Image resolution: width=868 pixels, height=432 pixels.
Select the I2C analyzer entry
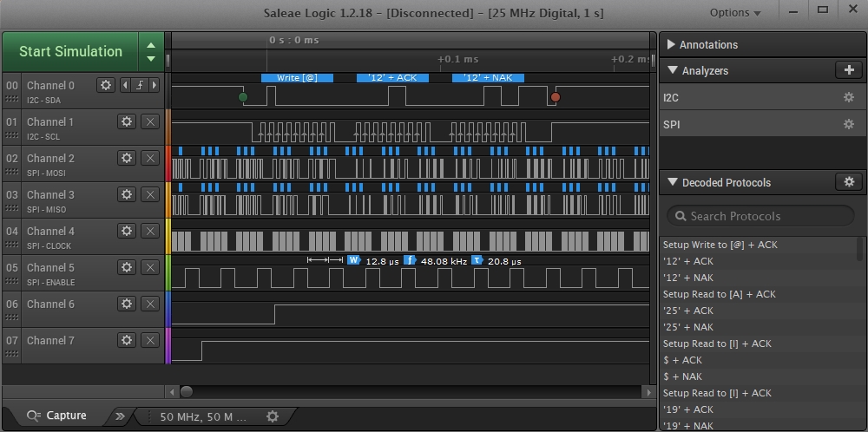(763, 97)
